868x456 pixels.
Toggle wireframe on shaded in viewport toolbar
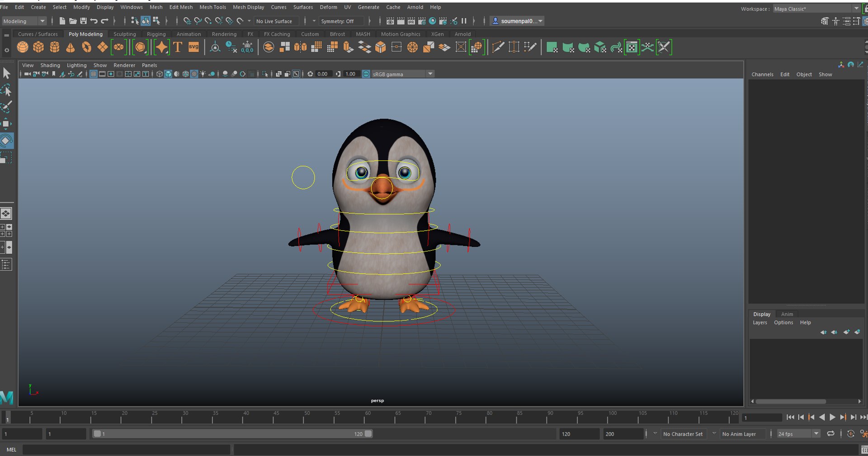tap(185, 74)
